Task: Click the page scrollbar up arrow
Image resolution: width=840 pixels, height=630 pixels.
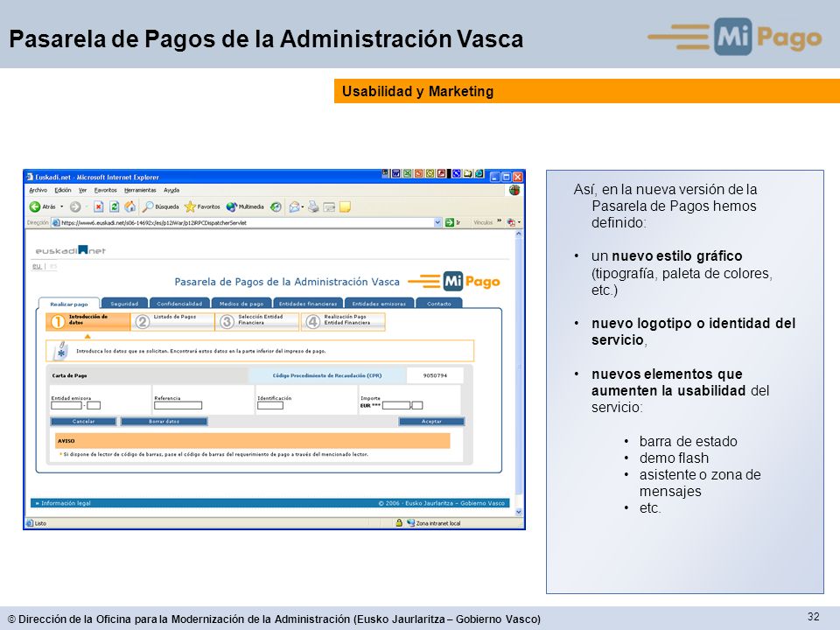Action: click(518, 234)
